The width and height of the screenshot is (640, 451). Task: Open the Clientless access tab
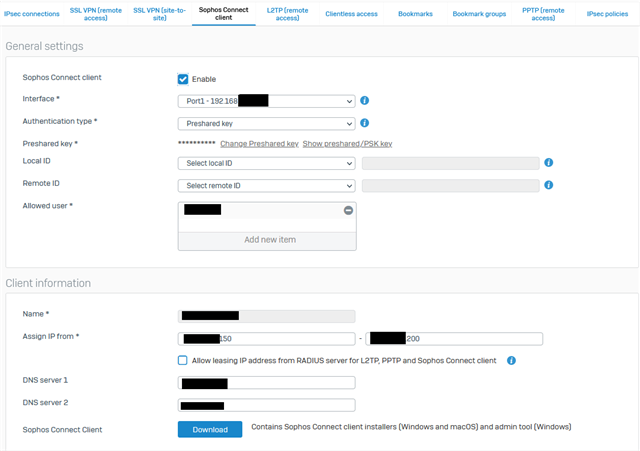pyautogui.click(x=351, y=14)
